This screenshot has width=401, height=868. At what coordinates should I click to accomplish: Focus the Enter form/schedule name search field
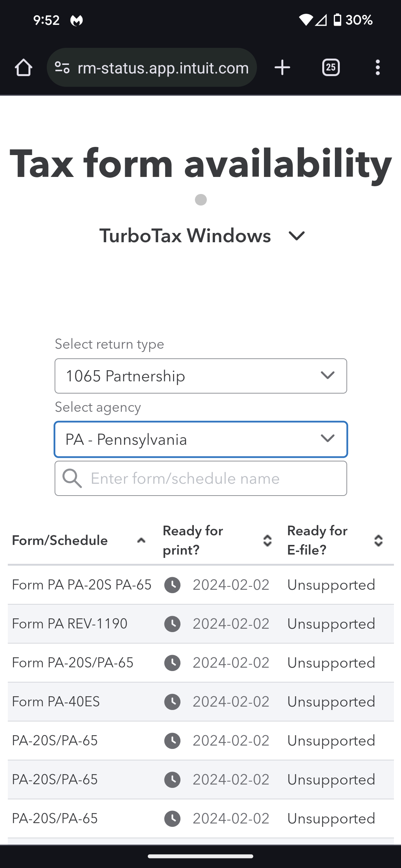[215, 479]
